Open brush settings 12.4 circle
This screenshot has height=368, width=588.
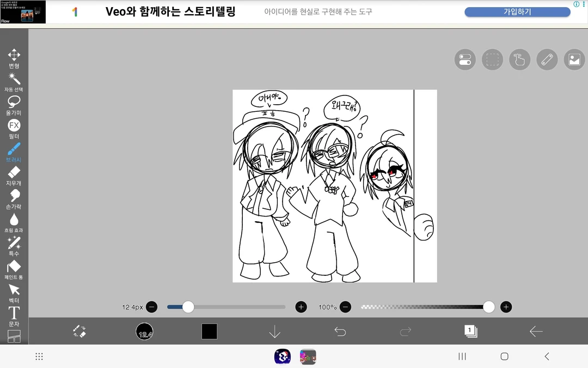144,331
